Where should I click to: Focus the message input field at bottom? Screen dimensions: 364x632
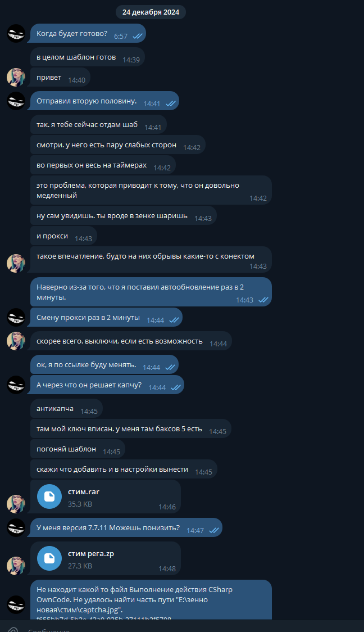click(193, 629)
